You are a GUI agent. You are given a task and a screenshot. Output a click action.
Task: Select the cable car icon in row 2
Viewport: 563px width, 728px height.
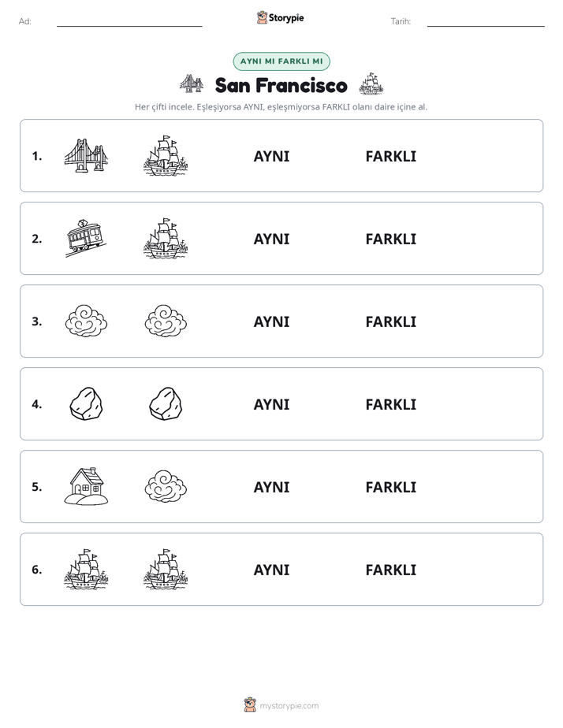coord(86,238)
